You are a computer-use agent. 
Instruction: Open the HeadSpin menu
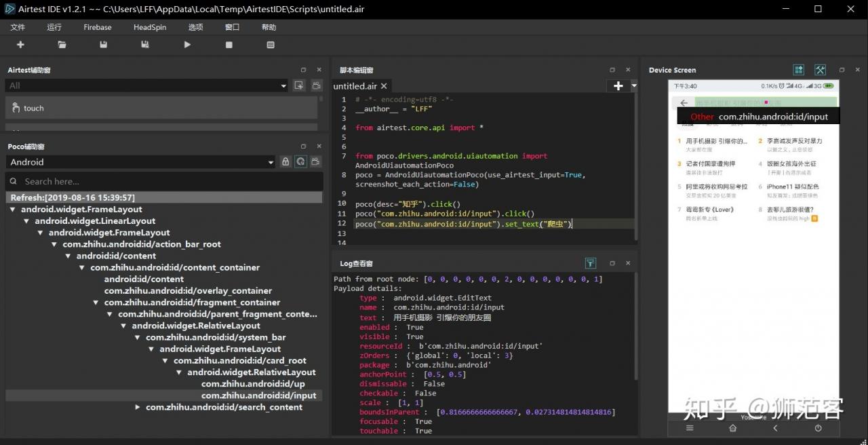click(150, 27)
